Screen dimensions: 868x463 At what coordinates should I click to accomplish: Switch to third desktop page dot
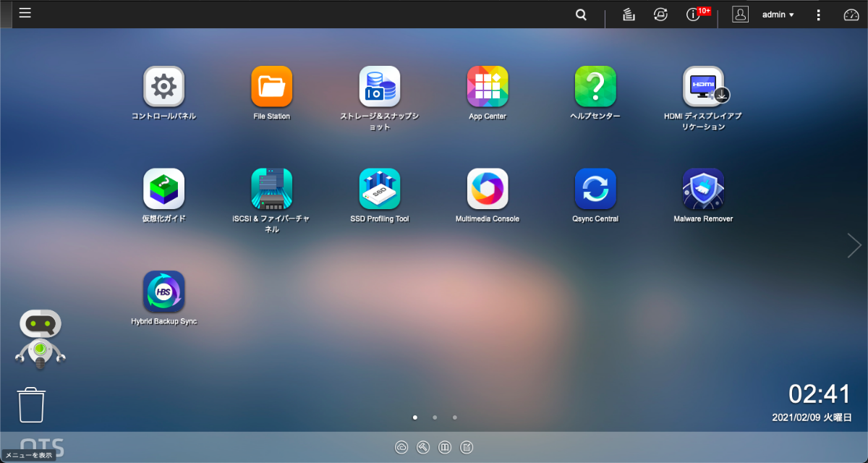coord(455,417)
